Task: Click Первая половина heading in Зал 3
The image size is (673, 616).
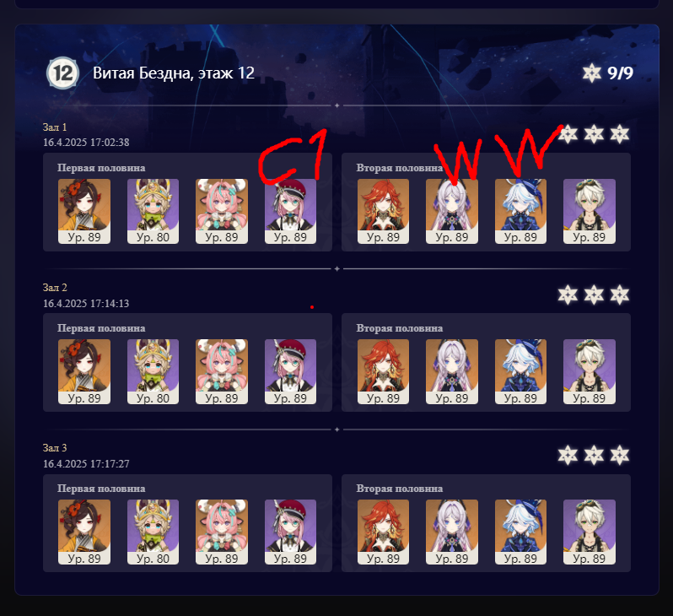Action: [101, 489]
